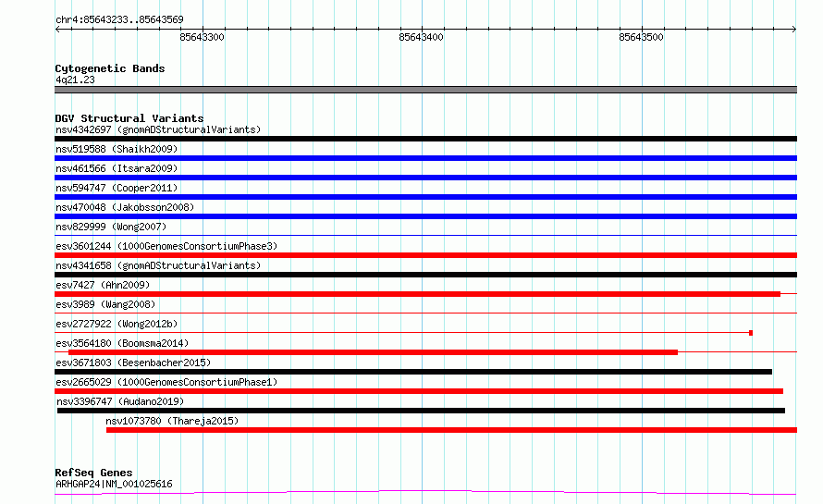
Task: Click thin red line of esv3989
Action: [425, 313]
